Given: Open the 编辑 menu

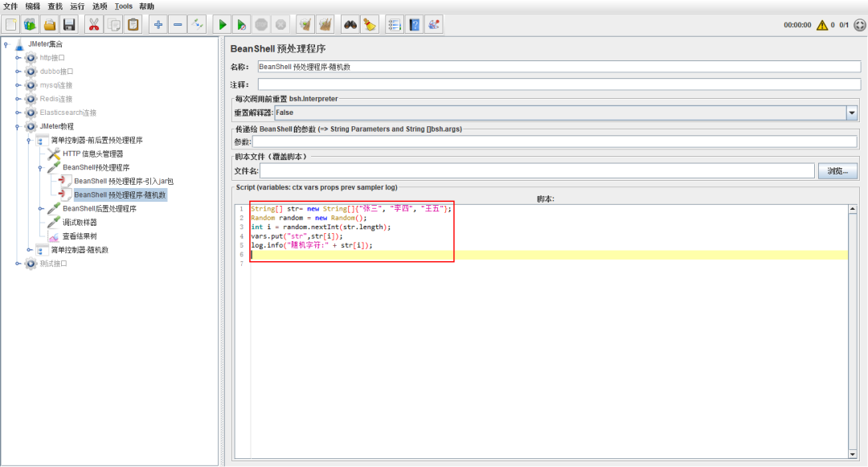Looking at the screenshot, I should [33, 6].
